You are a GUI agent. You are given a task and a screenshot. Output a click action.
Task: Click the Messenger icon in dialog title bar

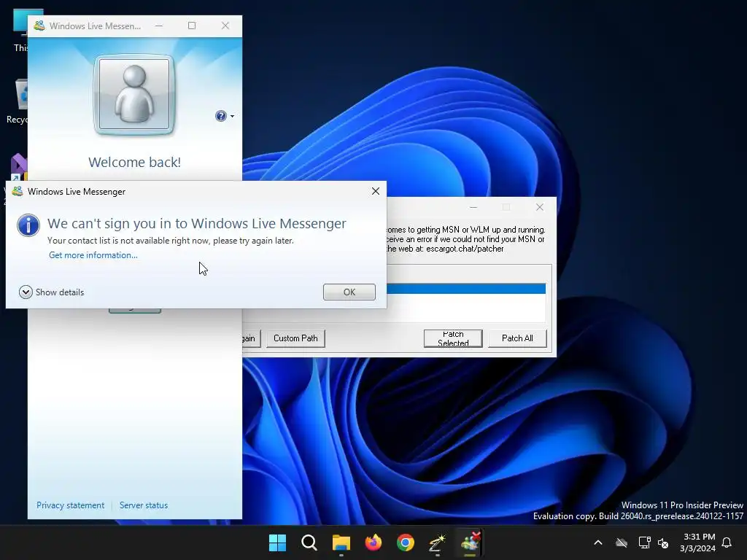point(18,192)
